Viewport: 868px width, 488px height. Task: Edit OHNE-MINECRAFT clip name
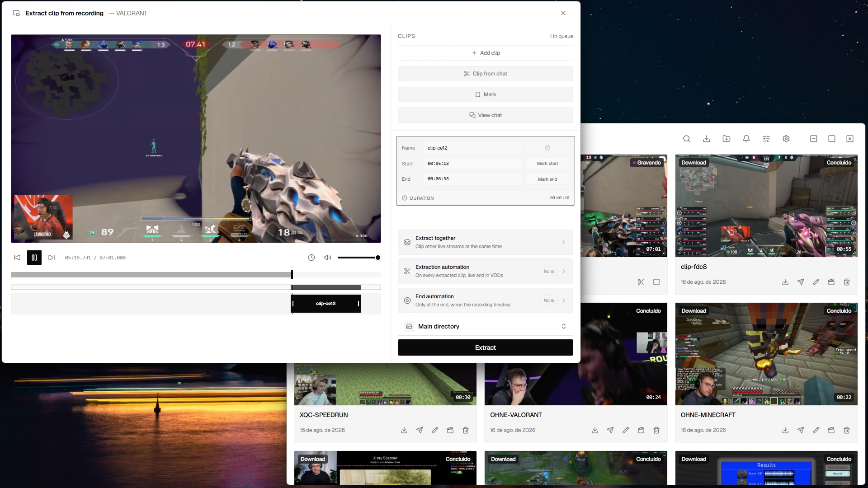pos(816,430)
